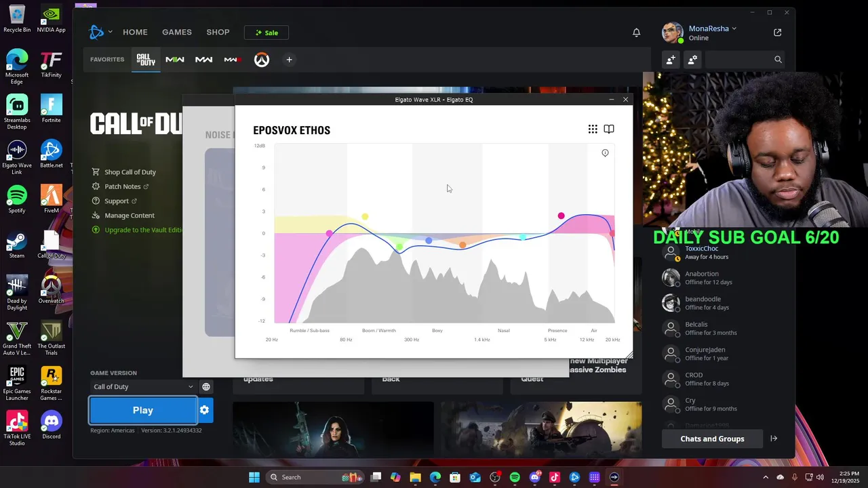Add a game to favorites with plus

289,60
